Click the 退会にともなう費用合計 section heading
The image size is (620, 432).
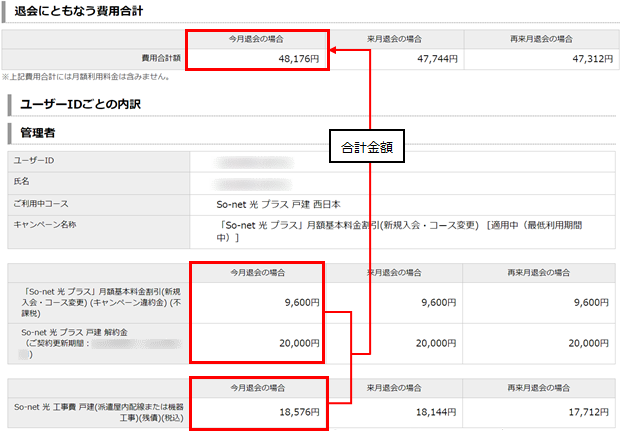click(x=72, y=11)
